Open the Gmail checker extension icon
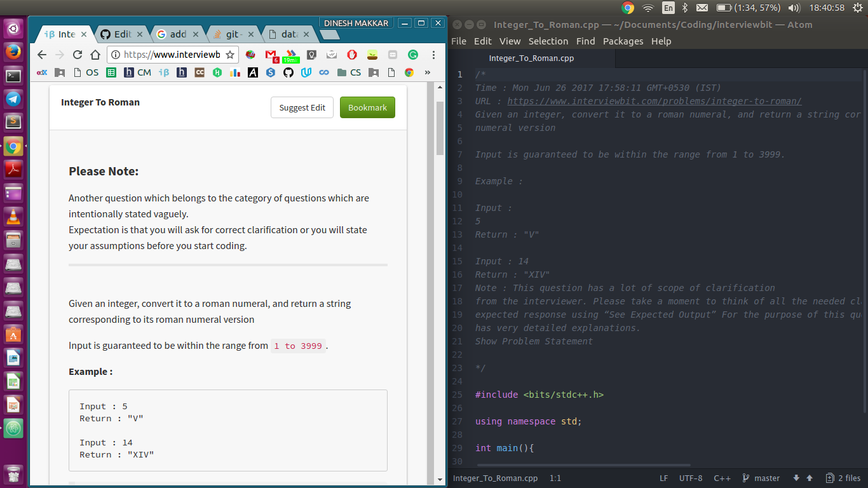Viewport: 868px width, 488px height. (271, 55)
